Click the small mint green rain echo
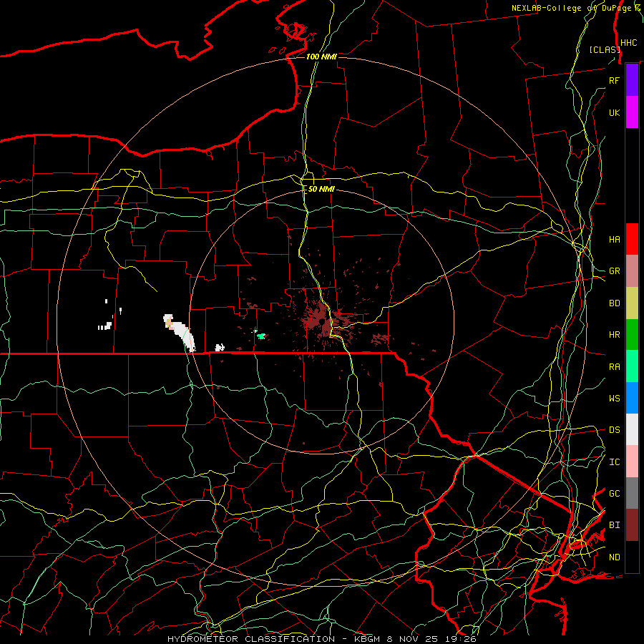Viewport: 644px width, 644px height. click(x=260, y=335)
